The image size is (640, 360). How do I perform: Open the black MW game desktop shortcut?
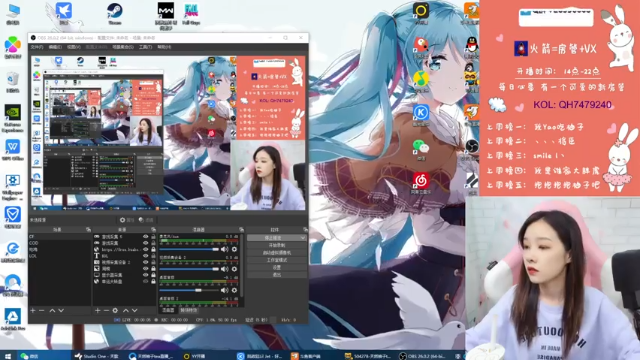166,15
